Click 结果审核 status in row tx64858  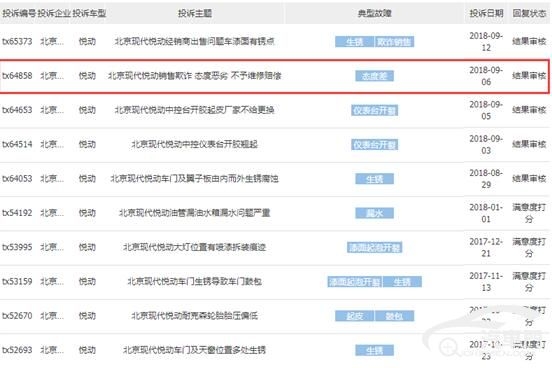click(x=529, y=76)
